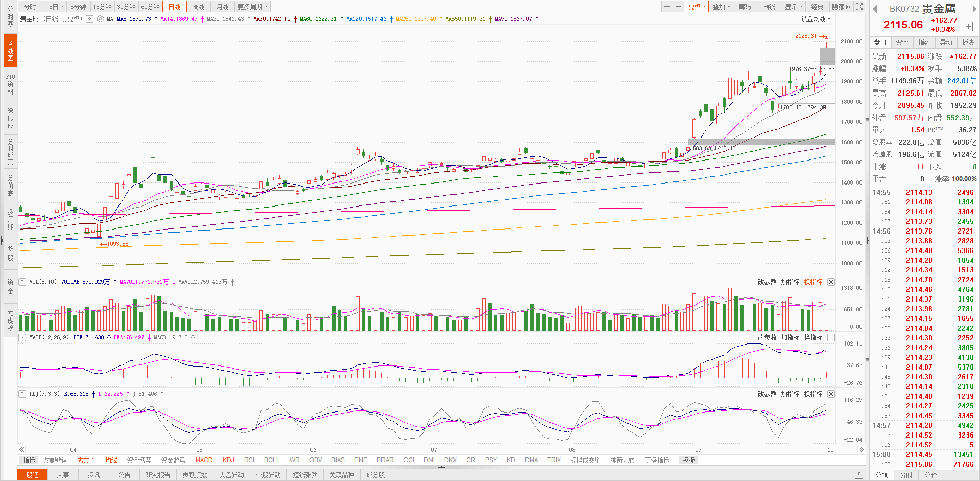Open the moving average settings gear
This screenshot has height=481, width=980.
tap(100, 19)
